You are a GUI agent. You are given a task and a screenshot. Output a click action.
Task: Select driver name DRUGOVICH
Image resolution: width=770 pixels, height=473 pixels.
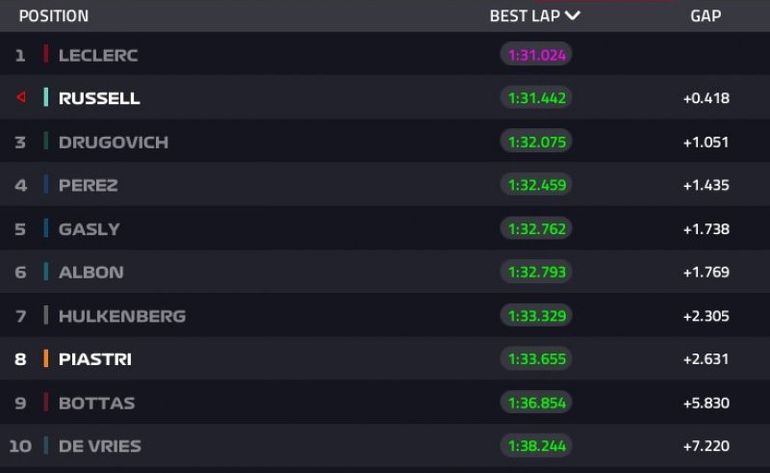(113, 142)
